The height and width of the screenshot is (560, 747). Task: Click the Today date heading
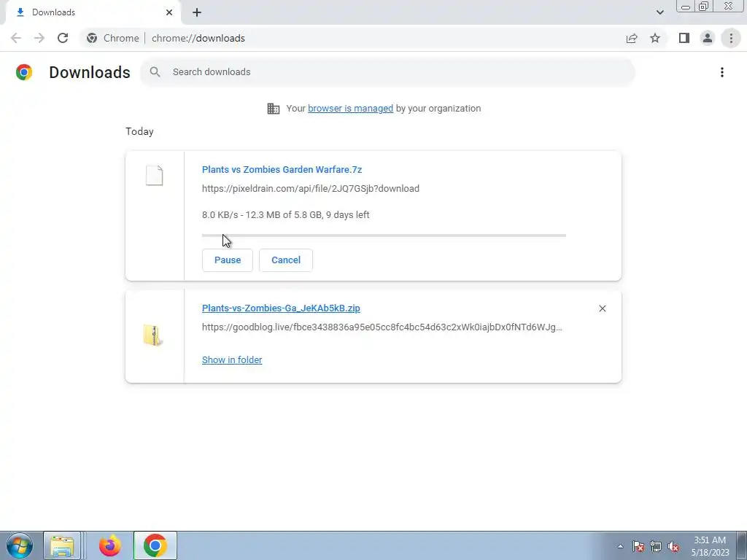click(139, 131)
